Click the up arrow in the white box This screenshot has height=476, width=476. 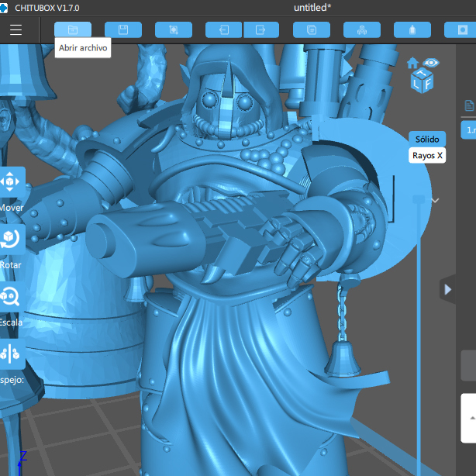pos(472,419)
